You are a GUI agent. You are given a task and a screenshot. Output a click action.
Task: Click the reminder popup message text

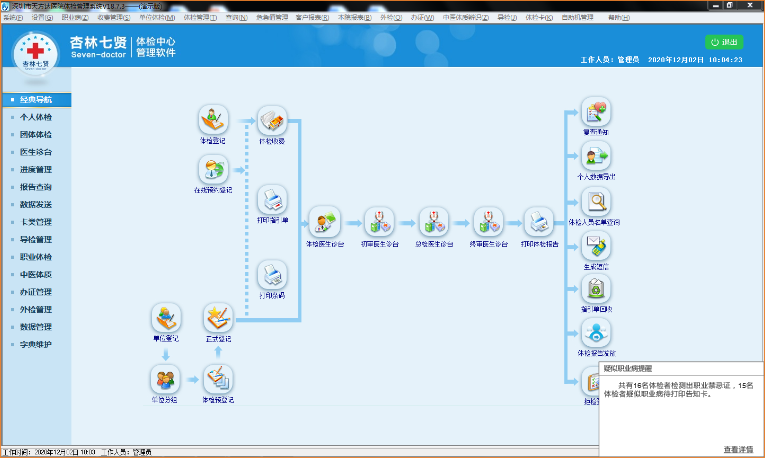coord(678,390)
